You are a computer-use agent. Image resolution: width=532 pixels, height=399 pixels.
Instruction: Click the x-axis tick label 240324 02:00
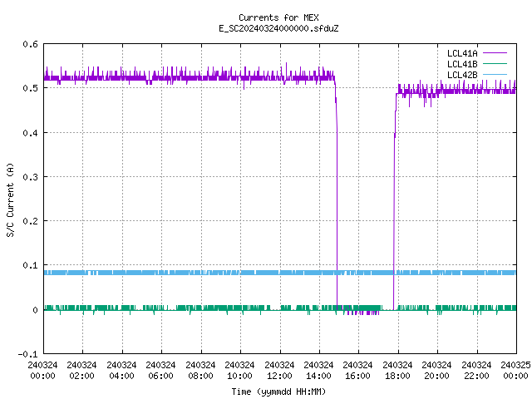tap(81, 371)
